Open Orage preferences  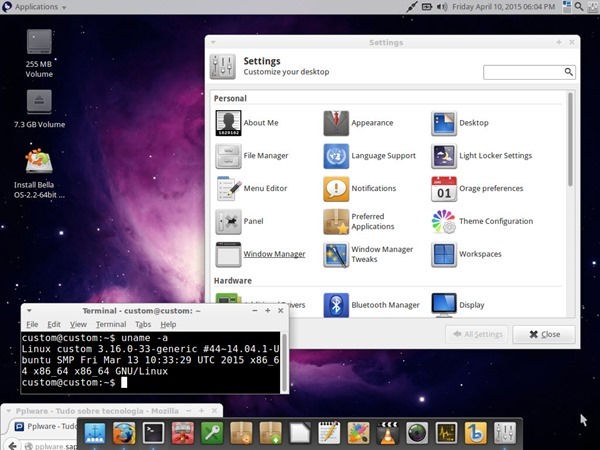click(x=477, y=188)
